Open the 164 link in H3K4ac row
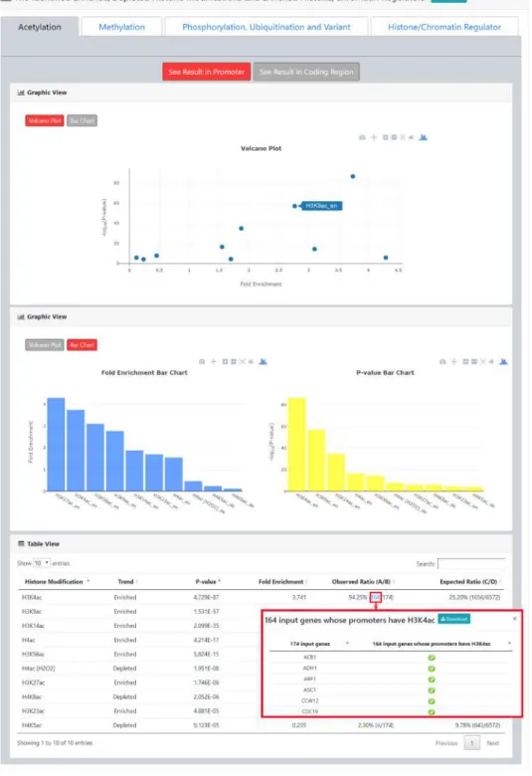The width and height of the screenshot is (532, 776). click(x=376, y=597)
